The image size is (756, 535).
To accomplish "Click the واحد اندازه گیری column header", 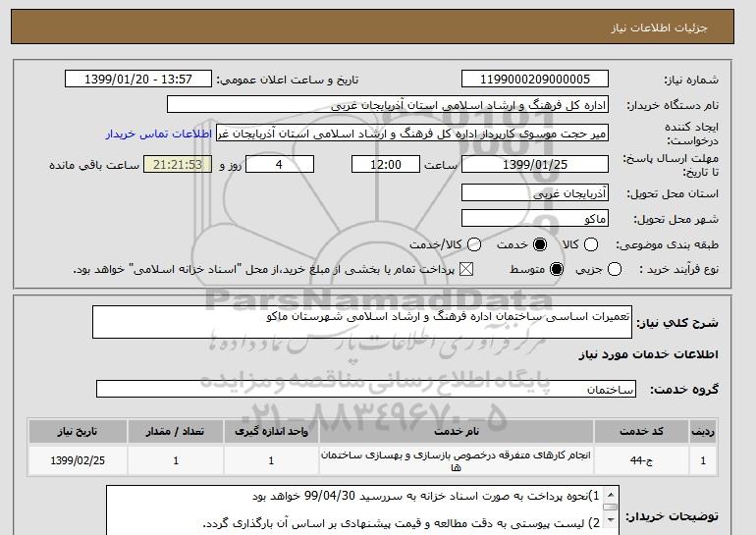I will (x=271, y=431).
